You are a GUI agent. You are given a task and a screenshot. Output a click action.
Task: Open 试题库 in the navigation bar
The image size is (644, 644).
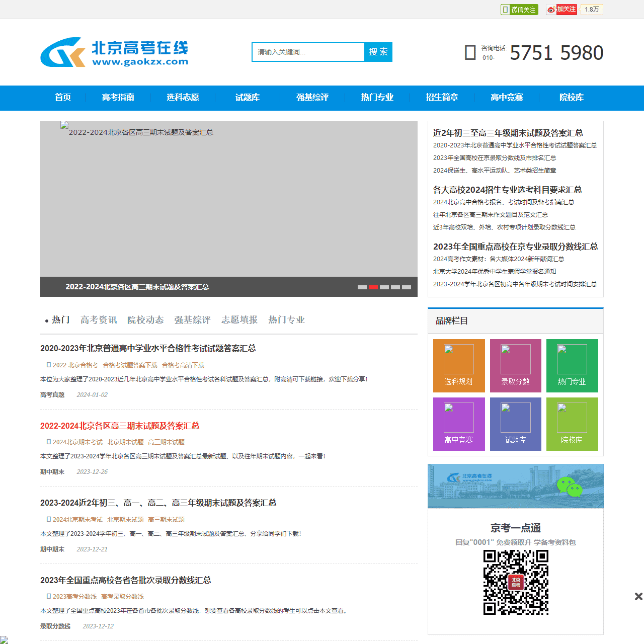coord(248,98)
